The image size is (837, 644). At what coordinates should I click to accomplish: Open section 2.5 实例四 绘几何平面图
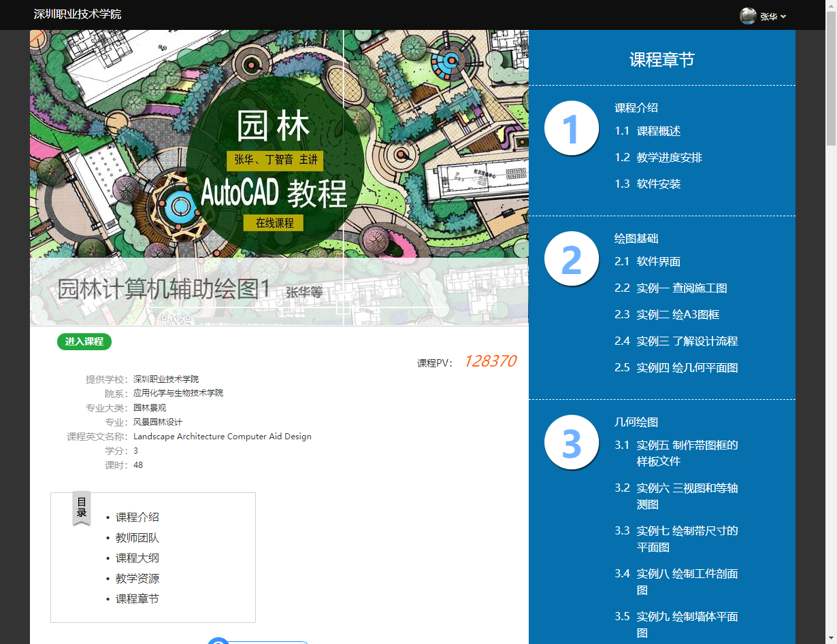[x=676, y=368]
